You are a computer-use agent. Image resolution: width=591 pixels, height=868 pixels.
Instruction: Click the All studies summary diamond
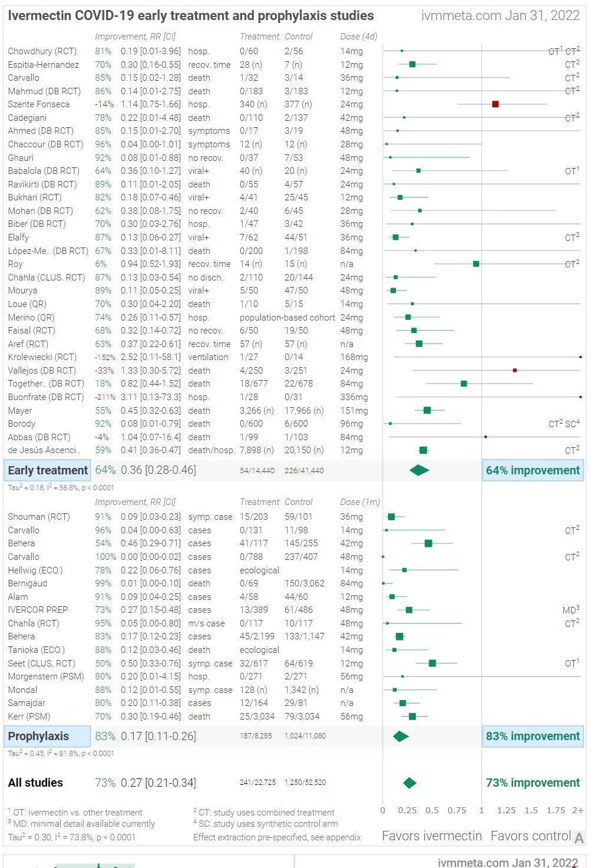coord(410,783)
